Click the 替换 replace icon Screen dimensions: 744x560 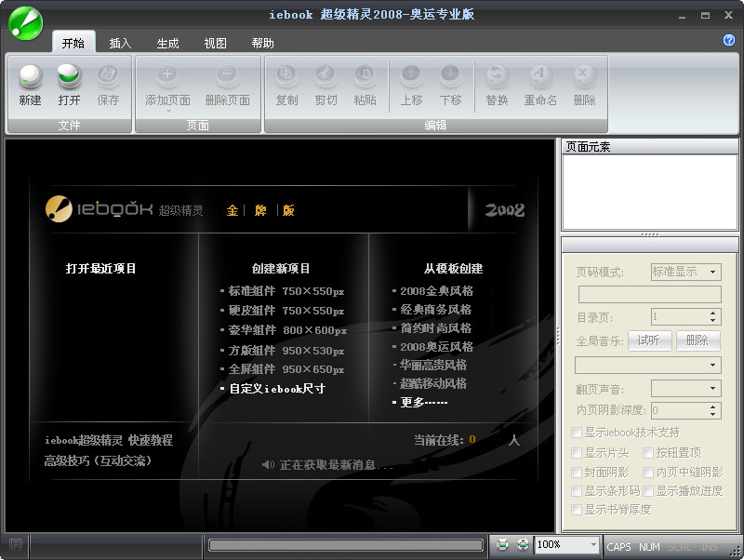pyautogui.click(x=497, y=75)
